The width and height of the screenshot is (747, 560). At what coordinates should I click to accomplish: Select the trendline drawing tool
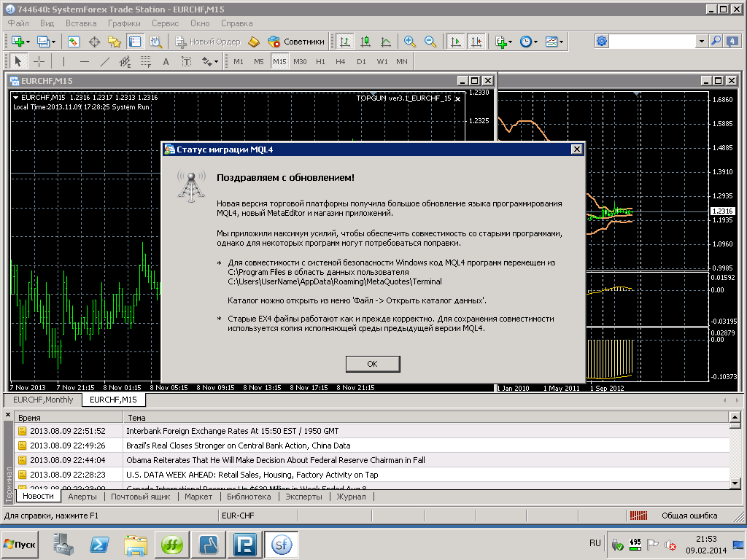[105, 61]
